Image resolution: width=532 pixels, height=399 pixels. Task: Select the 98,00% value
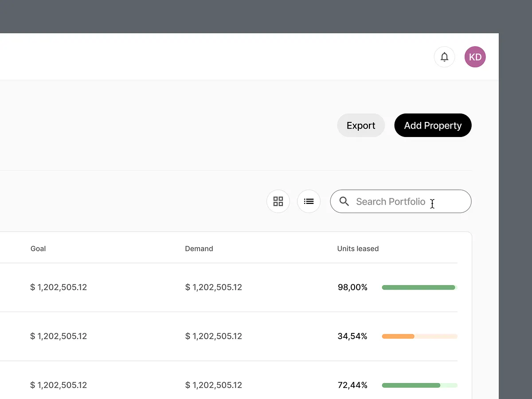(x=352, y=287)
